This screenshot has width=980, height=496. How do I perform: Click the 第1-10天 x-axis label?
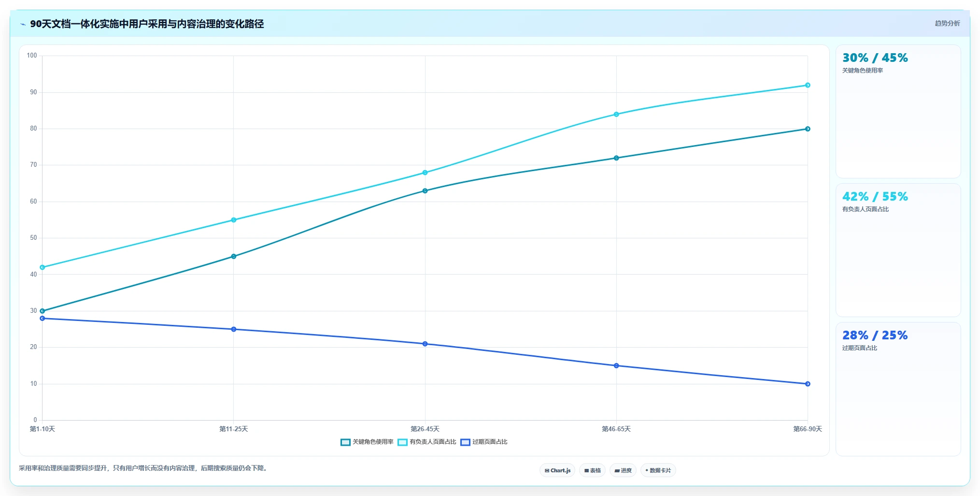tap(43, 429)
